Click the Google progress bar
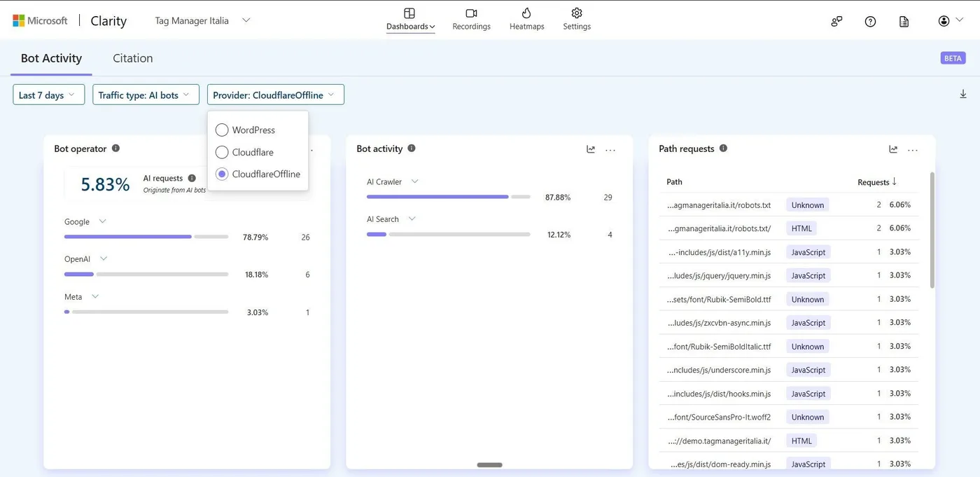Viewport: 980px width, 477px height. [x=146, y=237]
